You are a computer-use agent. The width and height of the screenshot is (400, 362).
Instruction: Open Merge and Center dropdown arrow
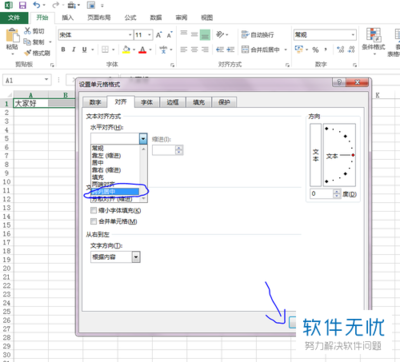286,50
